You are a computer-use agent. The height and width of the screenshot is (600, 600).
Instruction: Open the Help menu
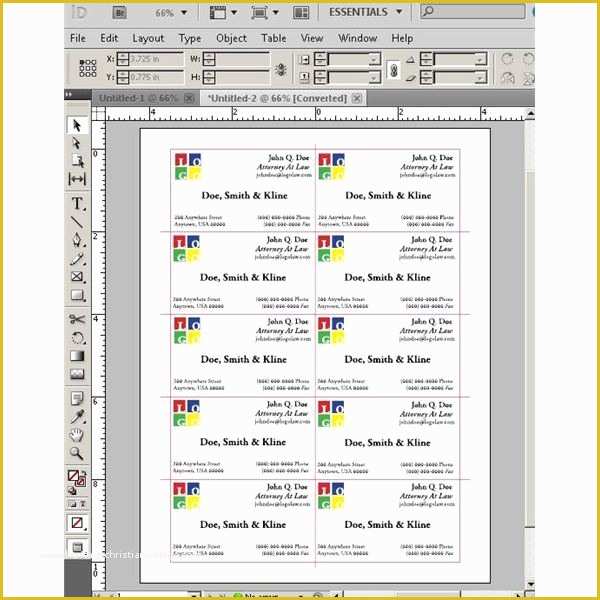coord(402,38)
